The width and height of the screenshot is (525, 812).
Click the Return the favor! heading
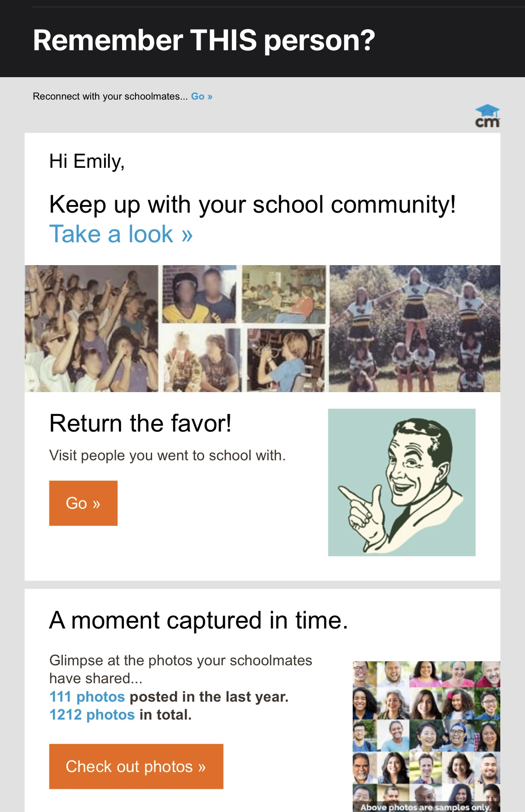[140, 423]
